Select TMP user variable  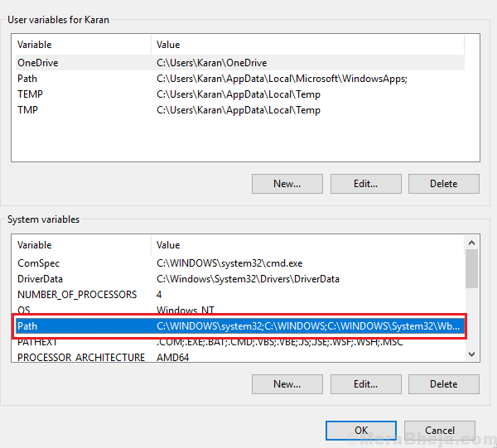pos(240,110)
